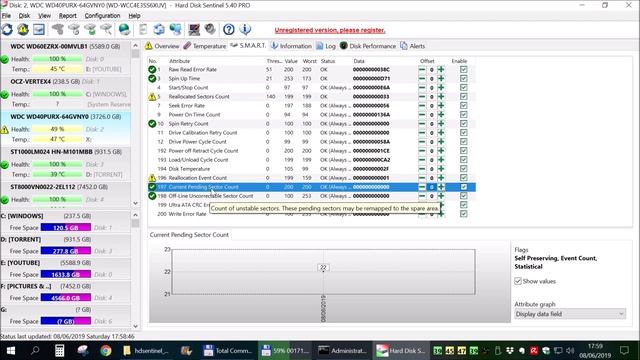Click the green globe toolbar icon
This screenshot has width=640, height=360.
click(124, 29)
